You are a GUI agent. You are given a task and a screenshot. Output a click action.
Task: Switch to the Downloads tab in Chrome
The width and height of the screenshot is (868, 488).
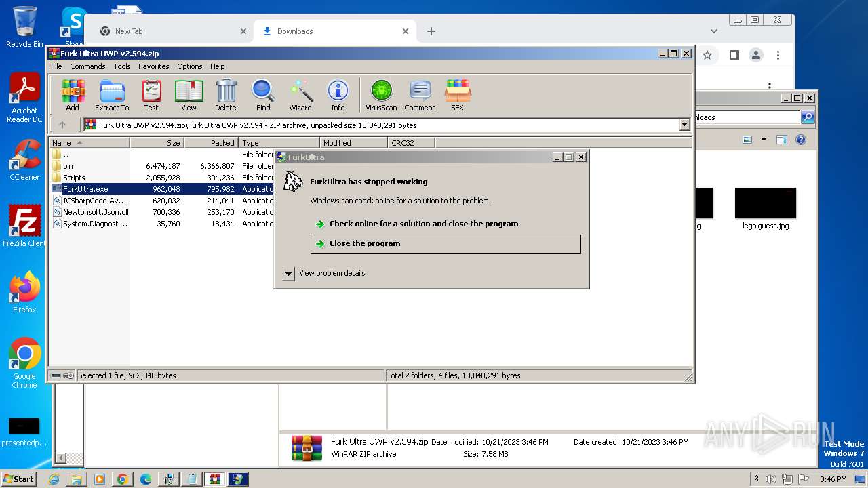coord(335,31)
